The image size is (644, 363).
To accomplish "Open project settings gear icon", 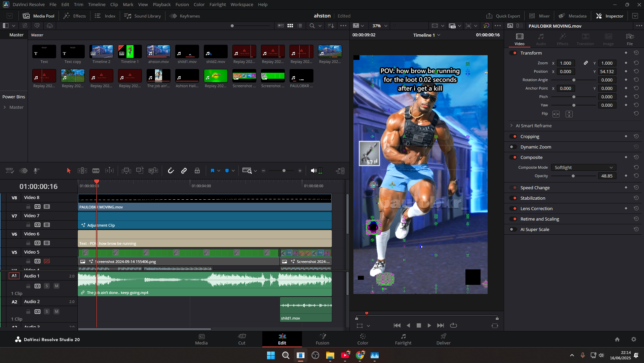I will [634, 339].
